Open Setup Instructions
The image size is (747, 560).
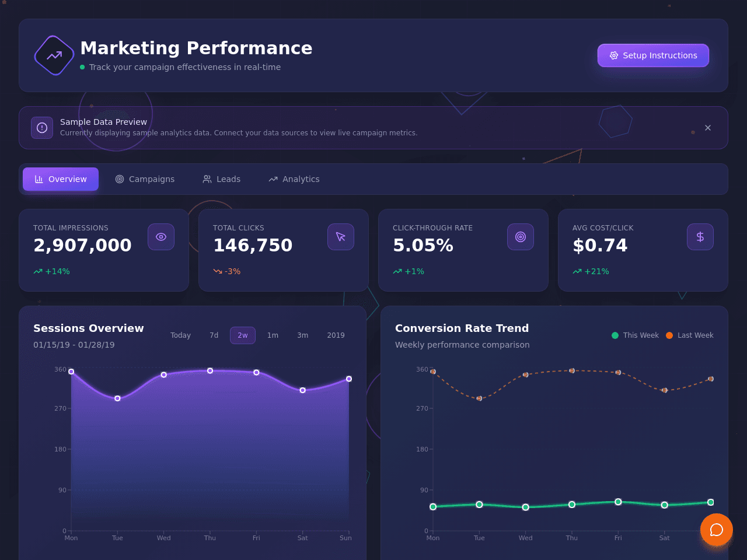(x=653, y=55)
